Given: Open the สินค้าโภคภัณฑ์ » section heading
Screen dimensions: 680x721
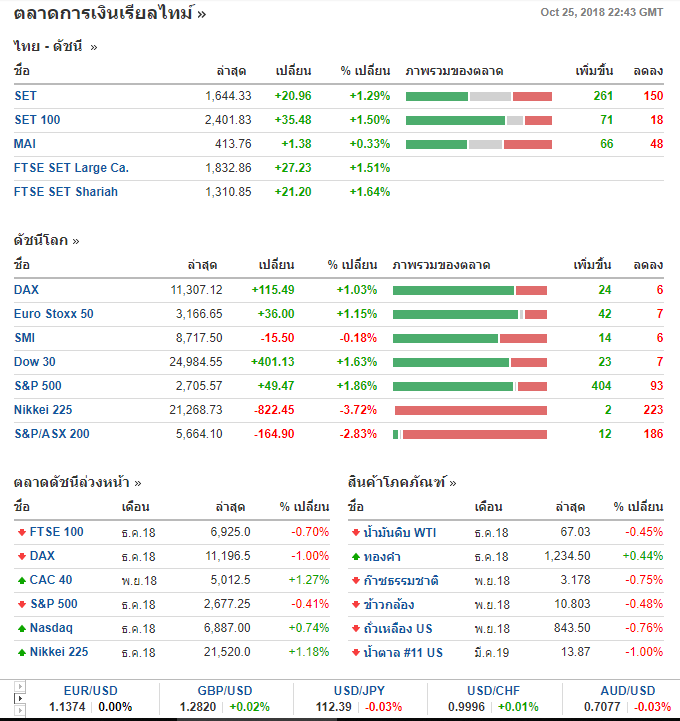Looking at the screenshot, I should (x=402, y=482).
